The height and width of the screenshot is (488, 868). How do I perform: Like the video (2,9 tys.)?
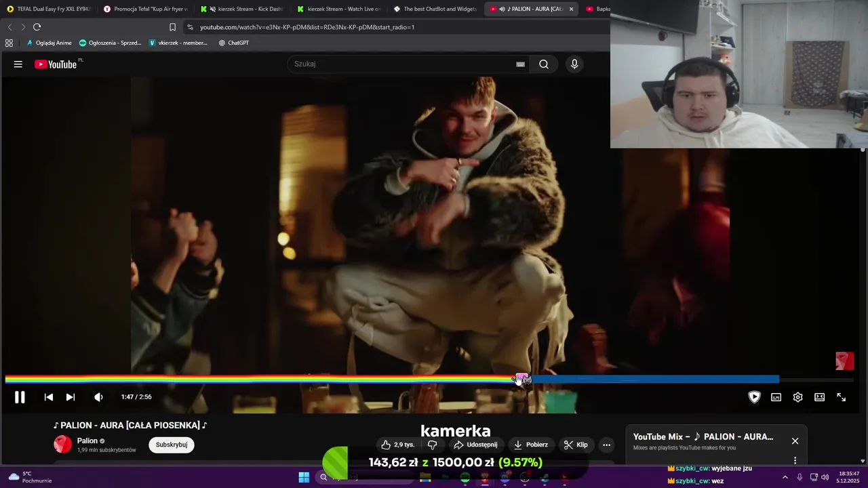397,445
